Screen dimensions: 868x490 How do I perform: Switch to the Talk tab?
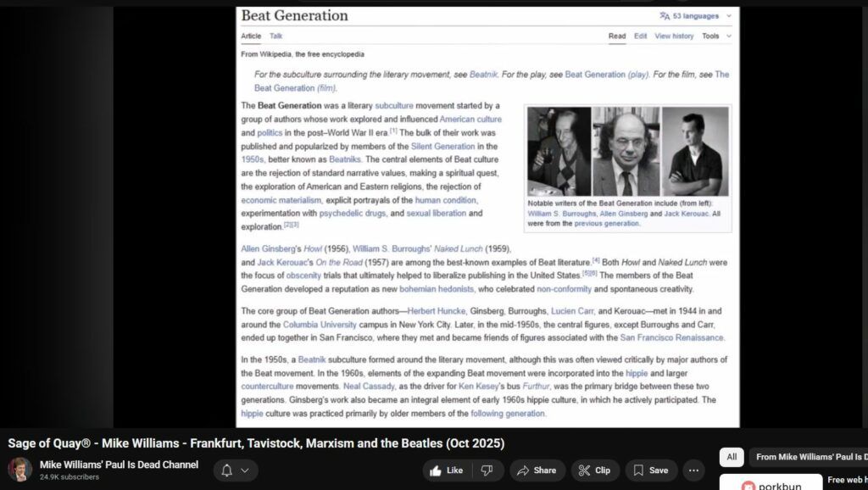tap(275, 36)
